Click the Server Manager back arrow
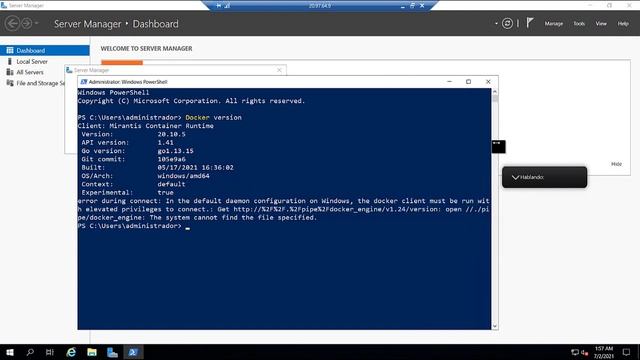Image resolution: width=640 pixels, height=360 pixels. tap(12, 24)
